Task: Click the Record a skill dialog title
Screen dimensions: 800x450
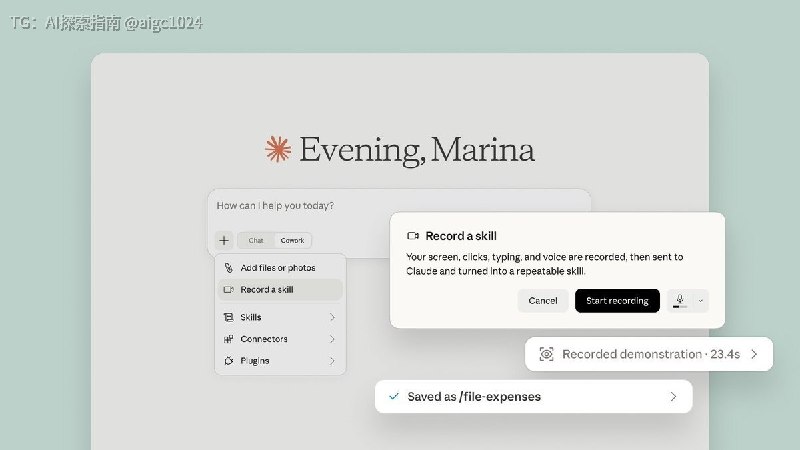Action: pos(461,236)
